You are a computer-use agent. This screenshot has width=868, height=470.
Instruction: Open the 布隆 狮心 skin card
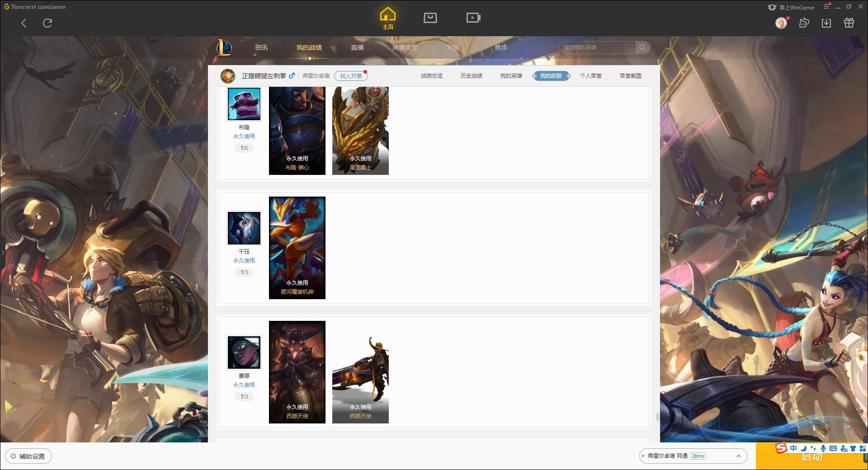297,131
